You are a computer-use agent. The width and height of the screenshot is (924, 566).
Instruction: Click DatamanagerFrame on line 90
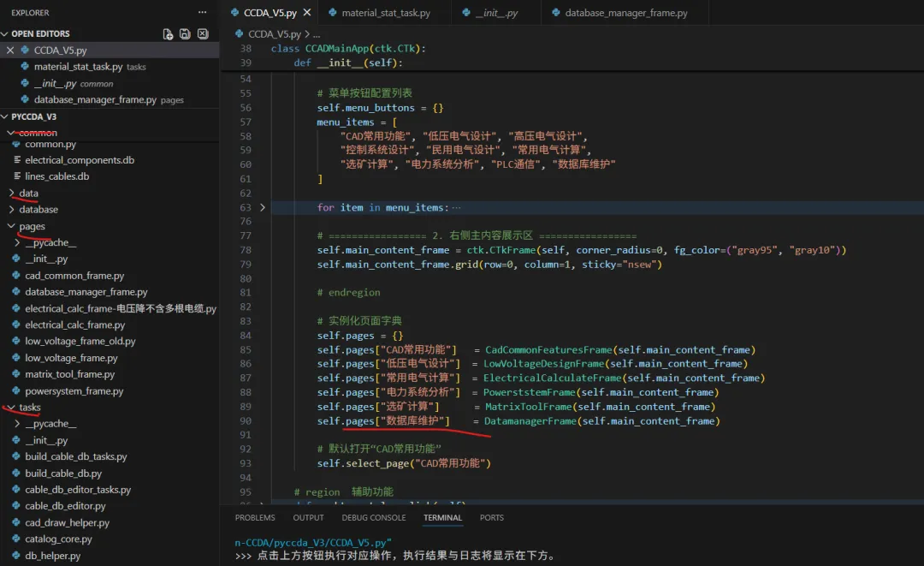tap(530, 421)
